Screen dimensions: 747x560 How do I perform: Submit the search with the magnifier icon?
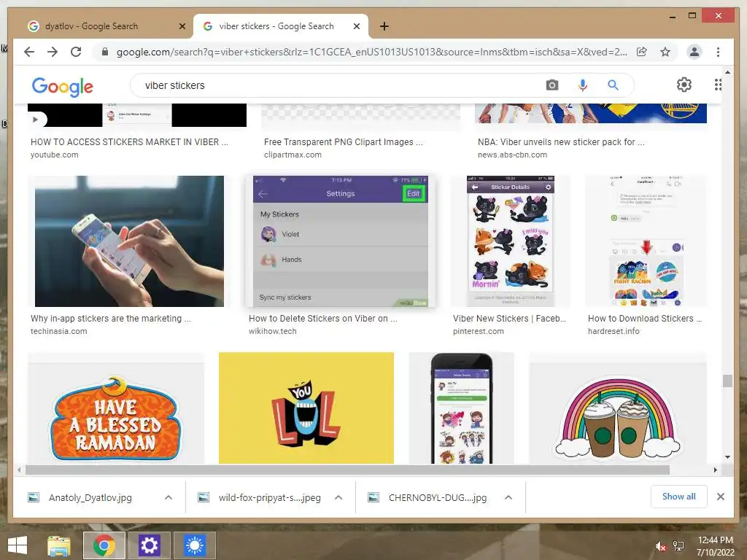[x=613, y=85]
